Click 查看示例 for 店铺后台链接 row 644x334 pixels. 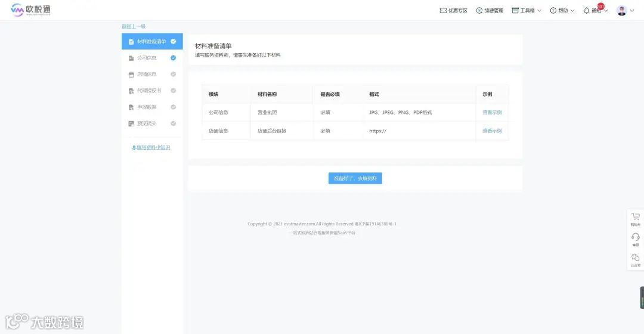point(492,131)
